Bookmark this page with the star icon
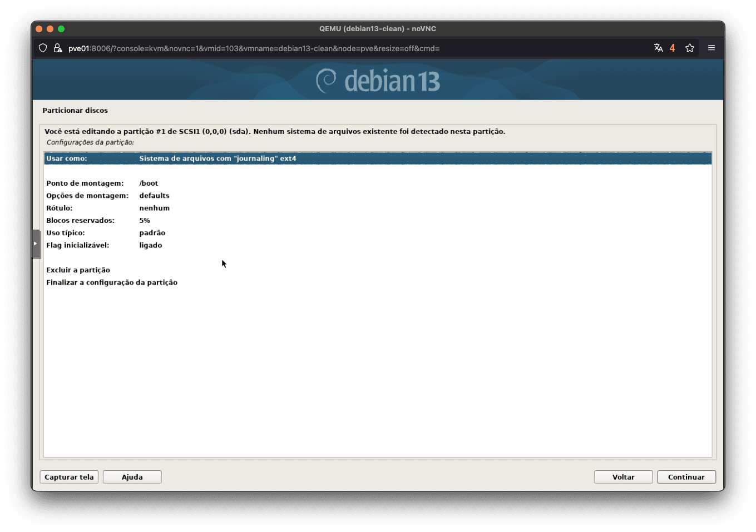 point(690,48)
